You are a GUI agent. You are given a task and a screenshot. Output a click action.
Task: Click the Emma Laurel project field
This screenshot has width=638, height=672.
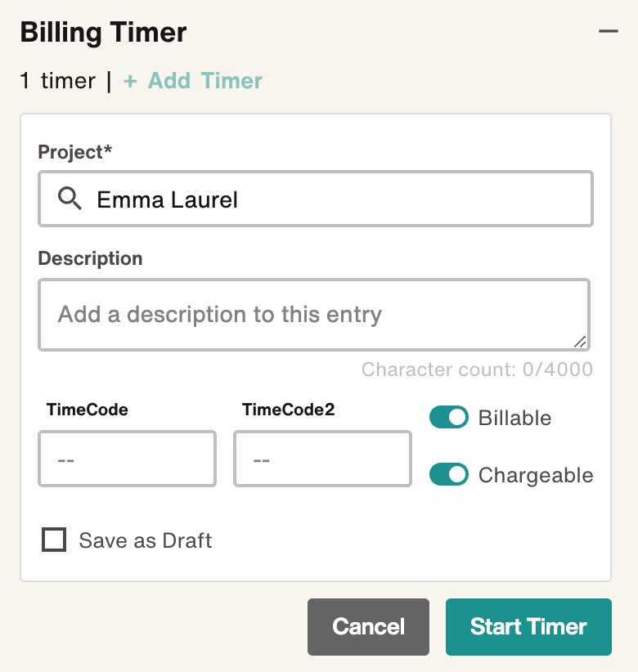316,199
